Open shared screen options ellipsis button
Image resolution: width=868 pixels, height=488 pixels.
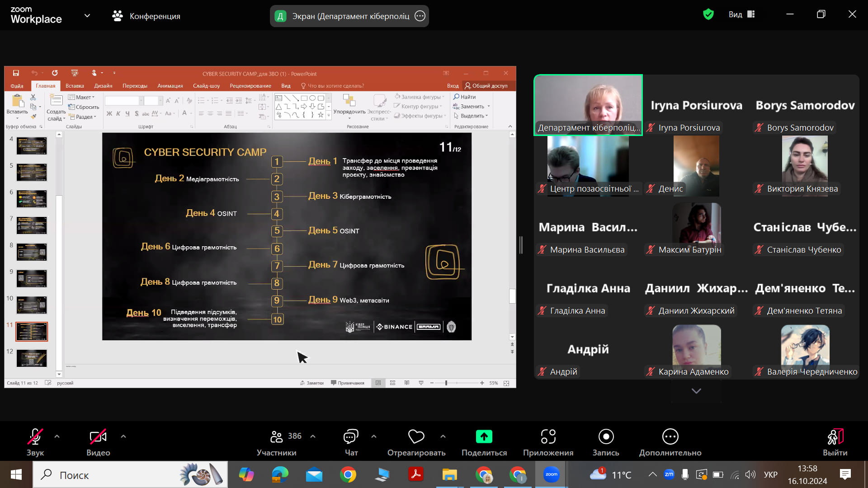click(x=420, y=16)
